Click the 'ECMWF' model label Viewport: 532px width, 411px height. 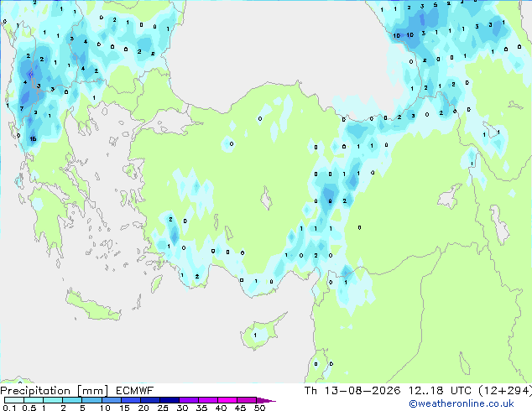[135, 391]
